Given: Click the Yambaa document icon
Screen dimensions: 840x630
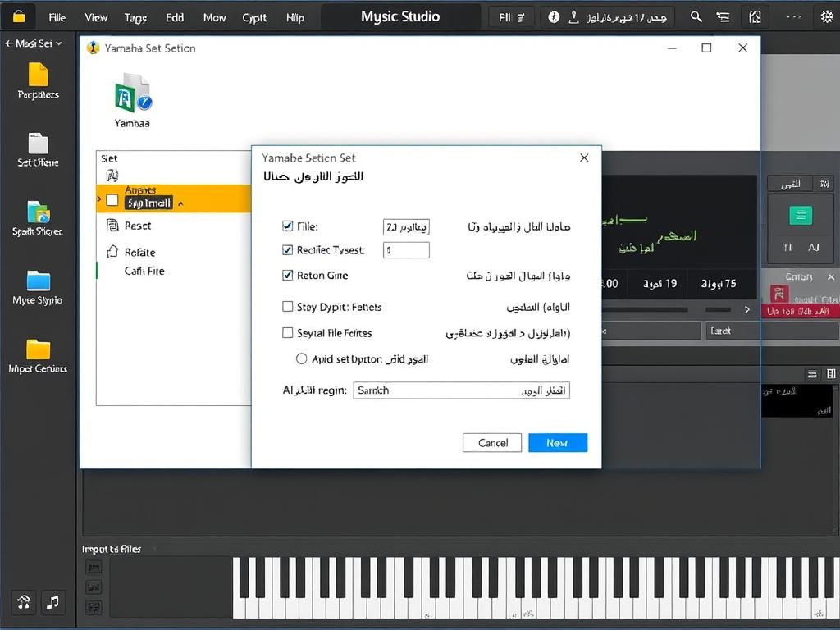Looking at the screenshot, I should coord(132,100).
